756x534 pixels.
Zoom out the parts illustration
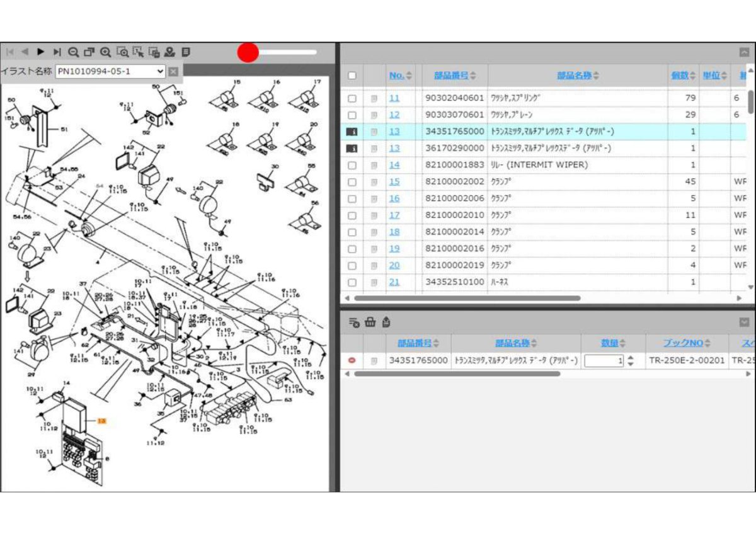pos(74,52)
